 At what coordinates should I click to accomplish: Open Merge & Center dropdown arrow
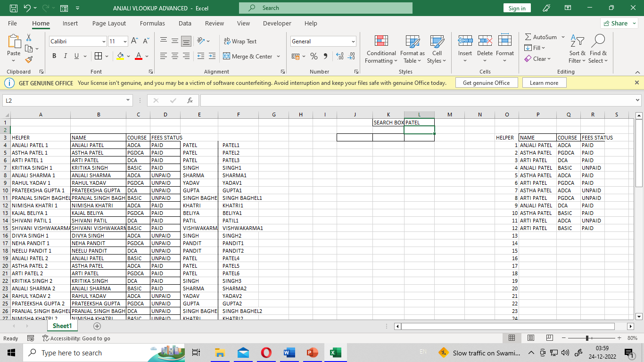point(278,56)
